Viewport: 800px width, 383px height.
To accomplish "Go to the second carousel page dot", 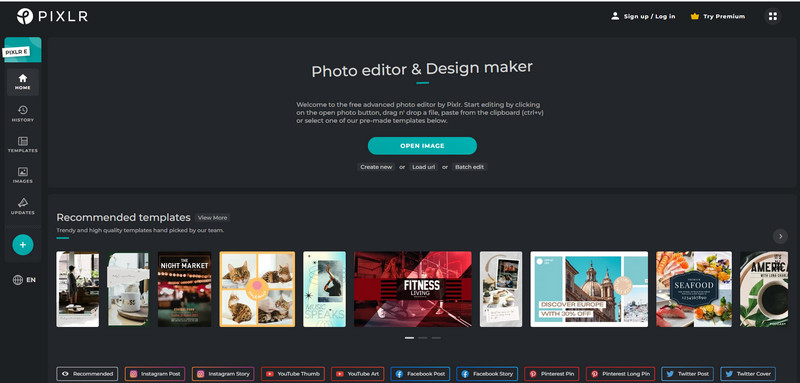I will (x=422, y=338).
